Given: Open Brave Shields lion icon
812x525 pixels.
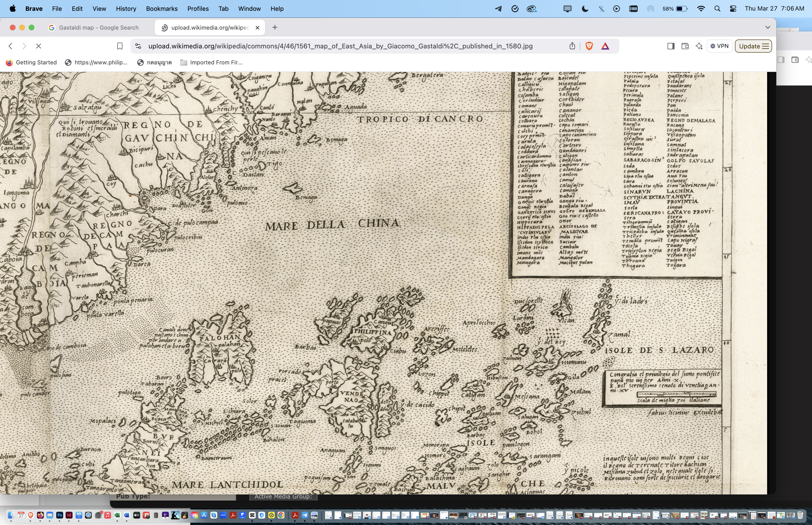Looking at the screenshot, I should pyautogui.click(x=589, y=46).
